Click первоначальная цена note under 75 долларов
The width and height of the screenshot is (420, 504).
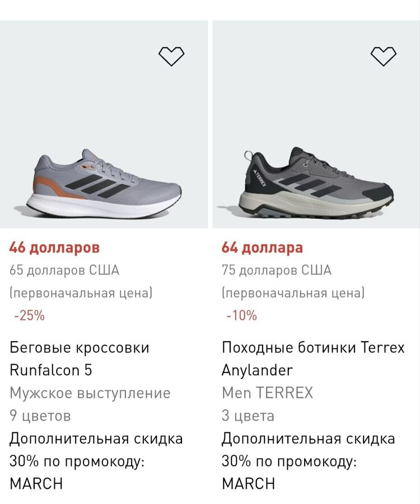click(x=293, y=293)
